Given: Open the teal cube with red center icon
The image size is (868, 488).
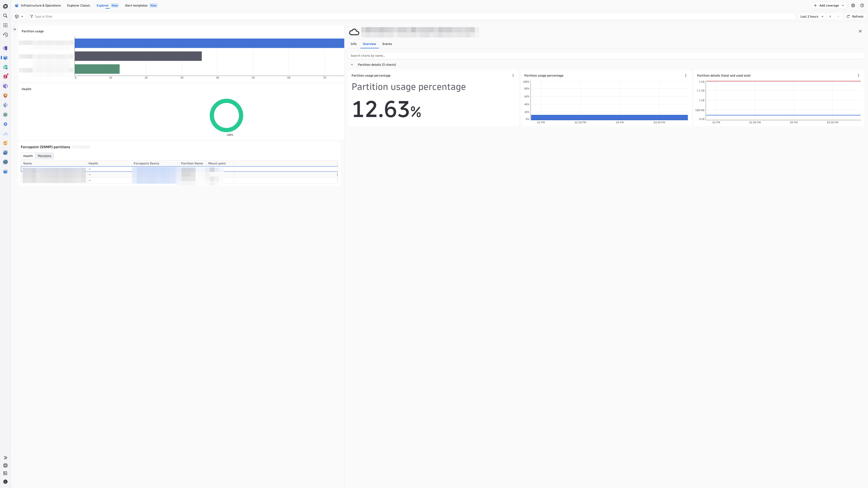Looking at the screenshot, I should tap(5, 115).
